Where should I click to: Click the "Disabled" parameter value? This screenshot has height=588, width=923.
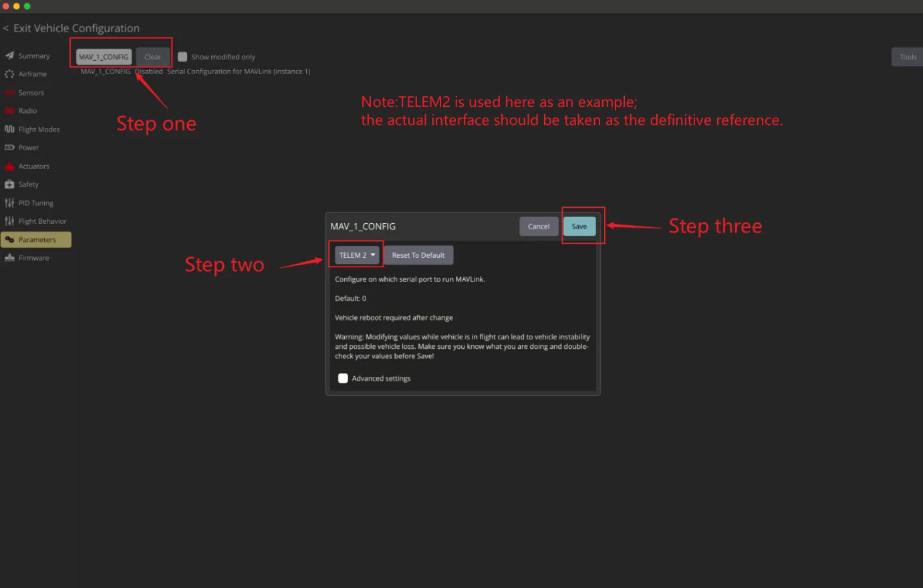point(148,71)
